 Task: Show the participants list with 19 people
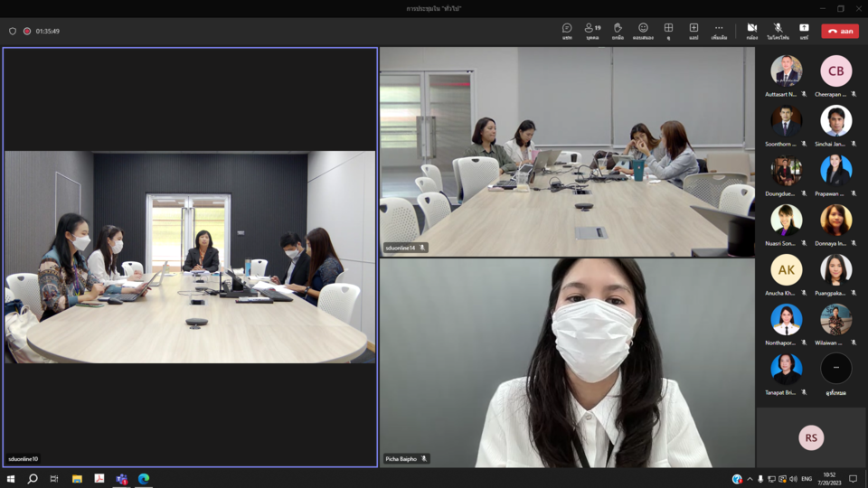pyautogui.click(x=592, y=31)
